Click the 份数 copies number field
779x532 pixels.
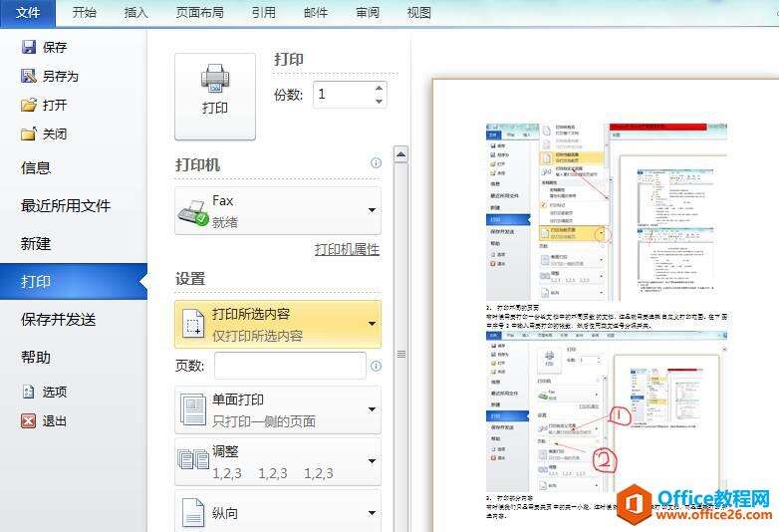point(344,95)
